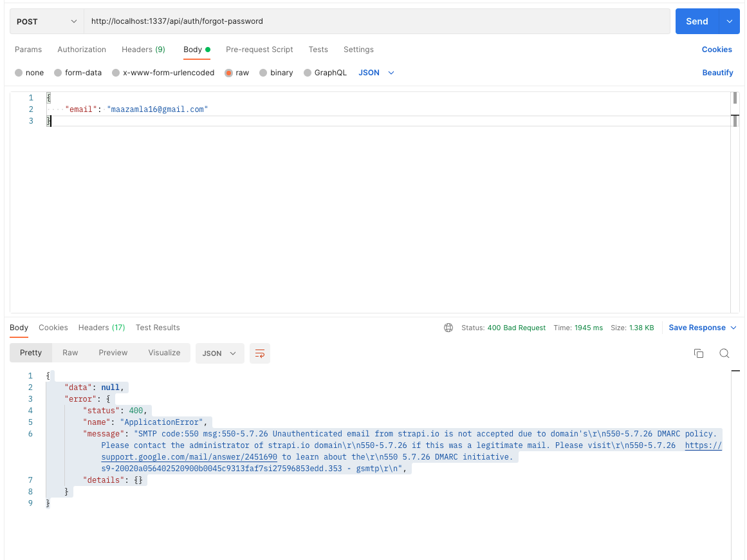Switch response view to Raw
Viewport: 747px width, 560px height.
pos(69,353)
